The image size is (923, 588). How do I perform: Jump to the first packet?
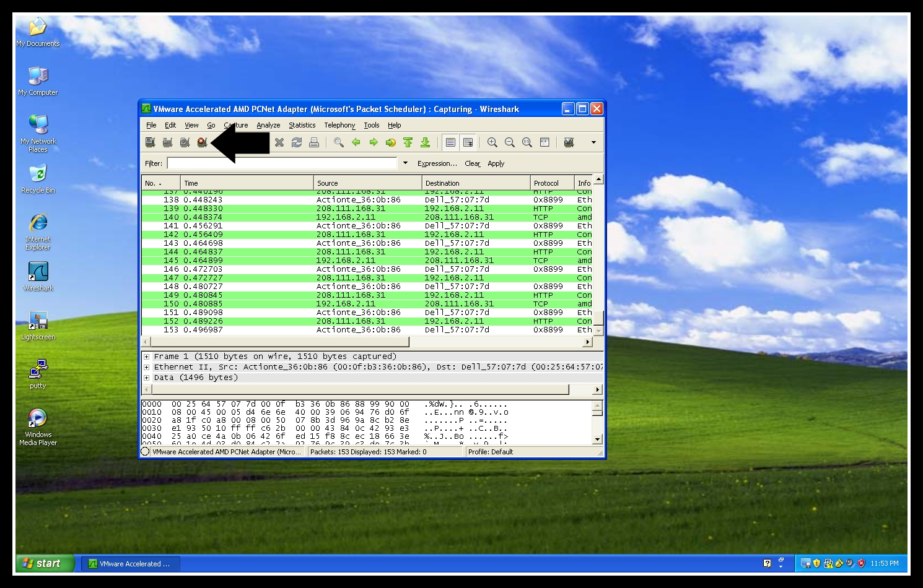point(408,142)
